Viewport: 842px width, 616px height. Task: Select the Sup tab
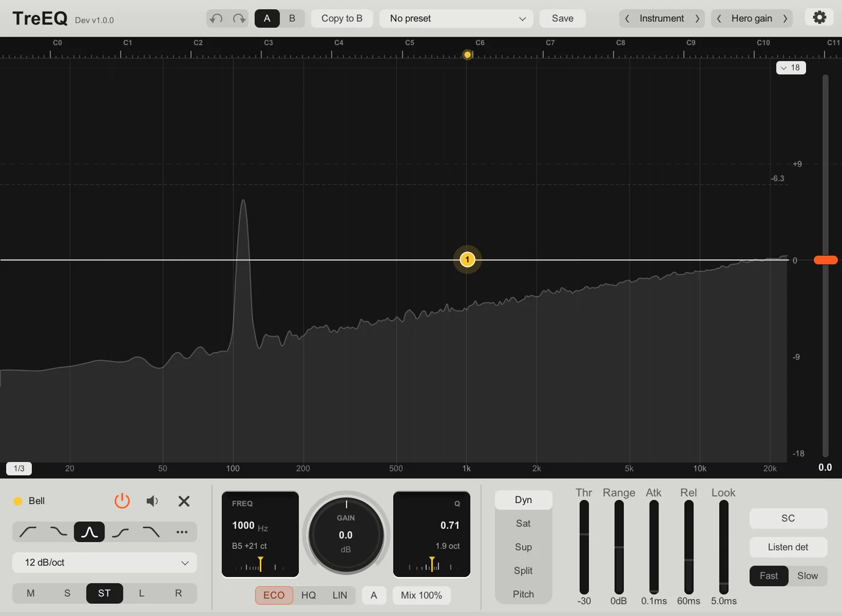coord(523,547)
